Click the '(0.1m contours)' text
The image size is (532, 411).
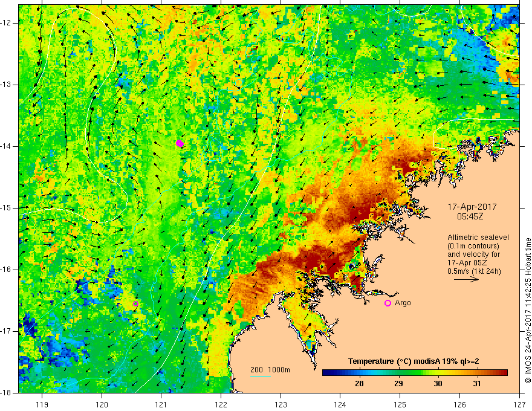pos(473,246)
